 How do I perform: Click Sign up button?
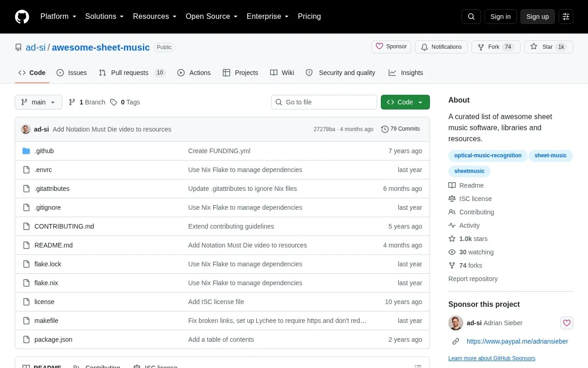click(537, 17)
